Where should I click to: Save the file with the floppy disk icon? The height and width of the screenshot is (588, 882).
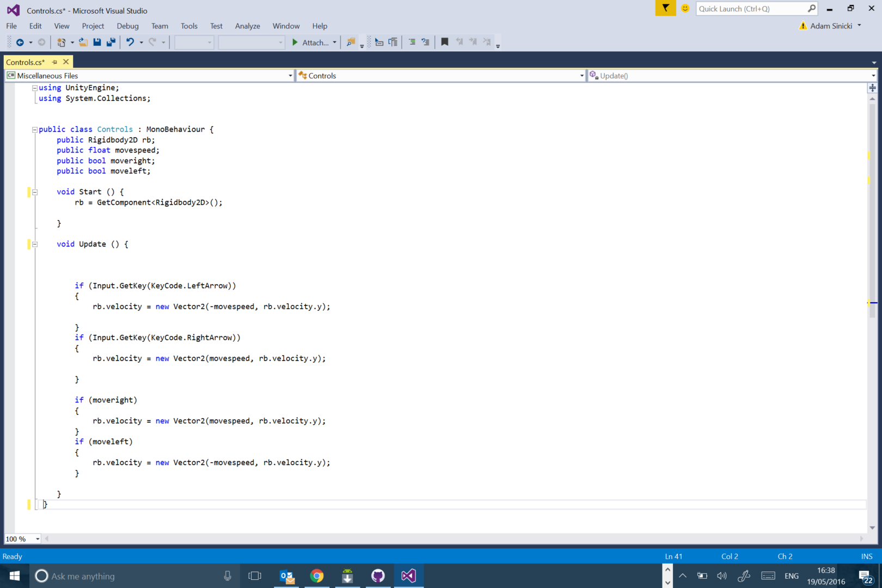point(97,42)
